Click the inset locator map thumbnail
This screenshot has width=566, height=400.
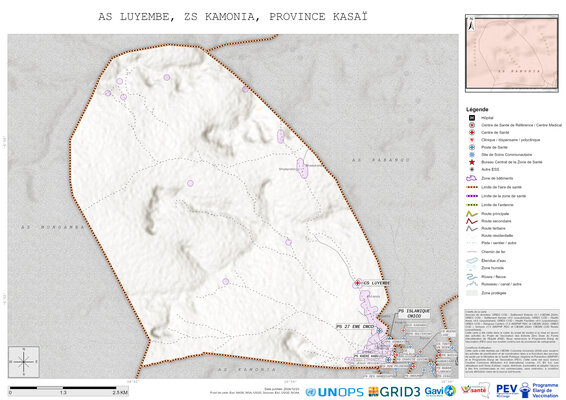(x=512, y=53)
